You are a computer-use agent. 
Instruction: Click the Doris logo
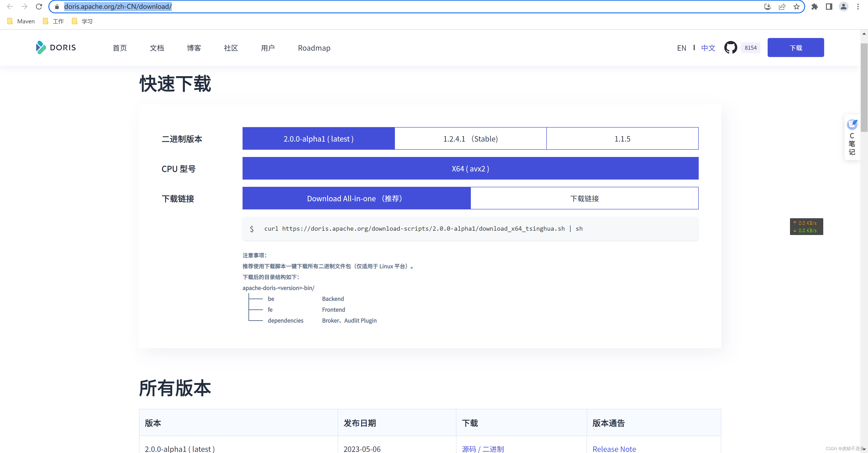[56, 47]
